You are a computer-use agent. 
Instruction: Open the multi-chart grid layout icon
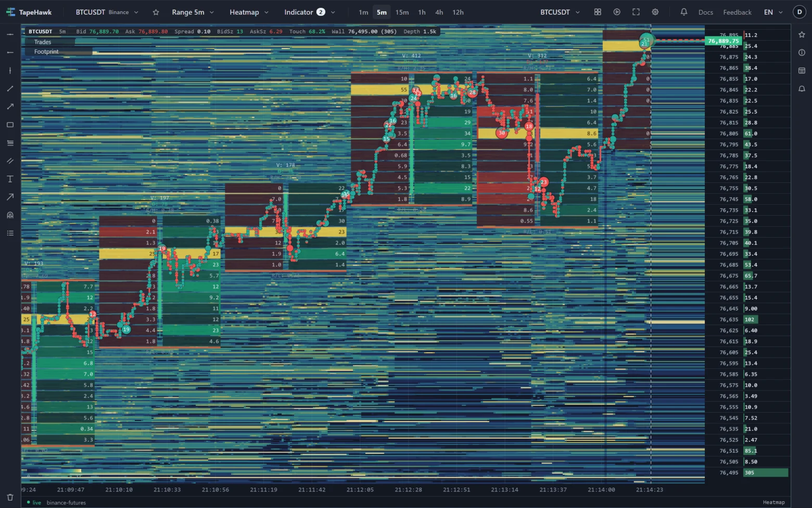(598, 12)
